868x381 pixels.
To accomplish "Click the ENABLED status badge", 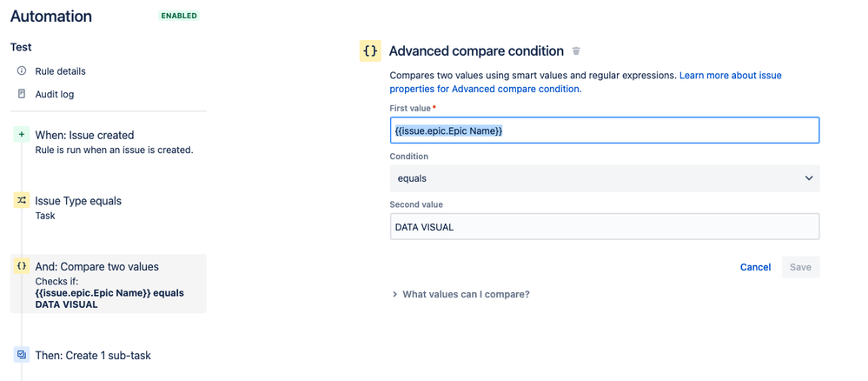I will point(178,16).
